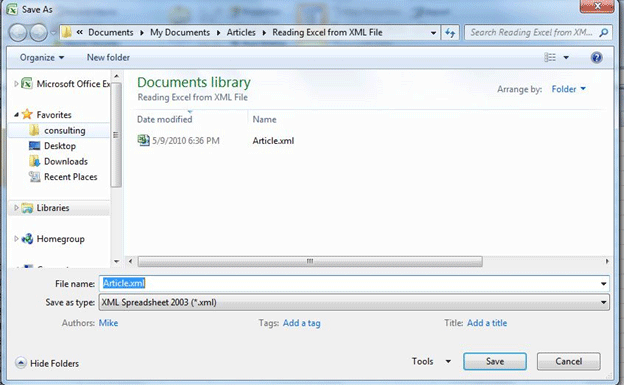Click the Desktop icon in Favorites
624x385 pixels.
pyautogui.click(x=35, y=146)
